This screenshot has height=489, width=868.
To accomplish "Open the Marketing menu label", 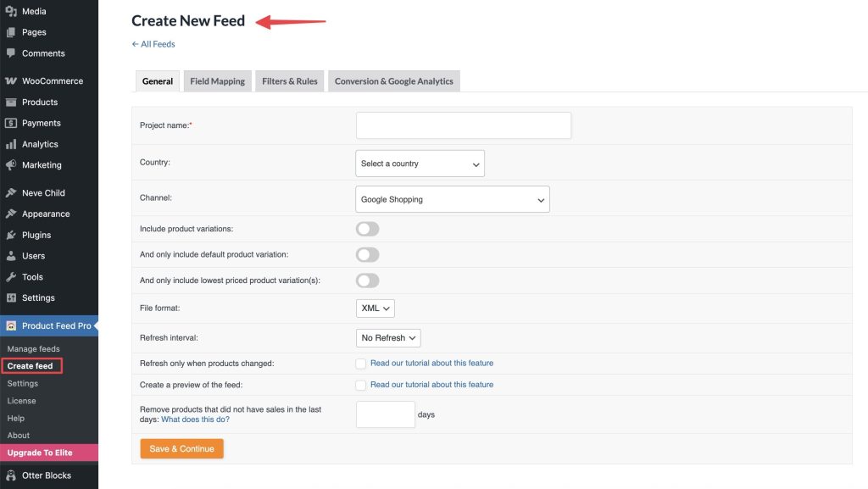I will pos(42,165).
